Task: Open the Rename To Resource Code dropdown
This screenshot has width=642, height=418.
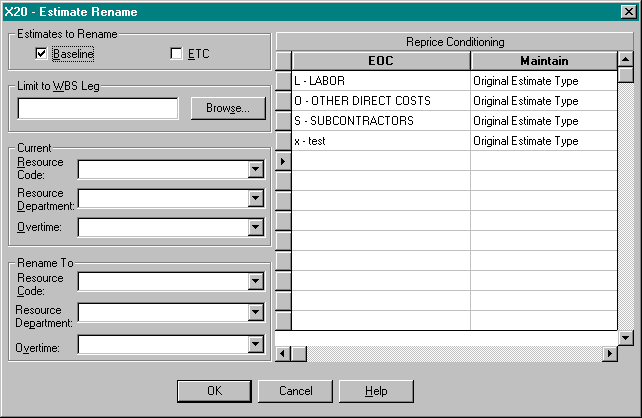Action: pos(255,283)
